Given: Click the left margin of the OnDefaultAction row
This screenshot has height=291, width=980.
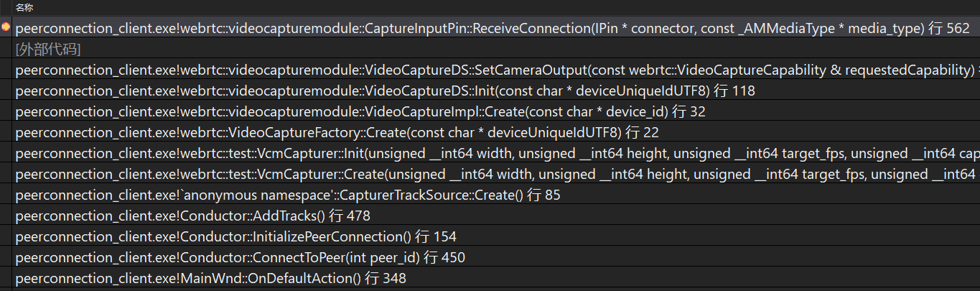Looking at the screenshot, I should pyautogui.click(x=6, y=279).
